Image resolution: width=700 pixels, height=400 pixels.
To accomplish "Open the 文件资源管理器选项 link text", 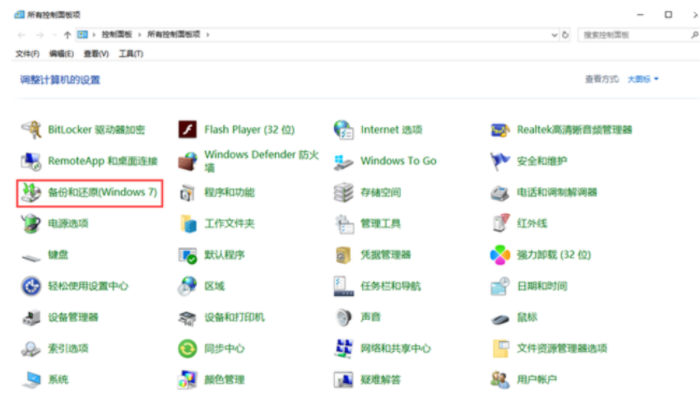I will click(x=562, y=349).
